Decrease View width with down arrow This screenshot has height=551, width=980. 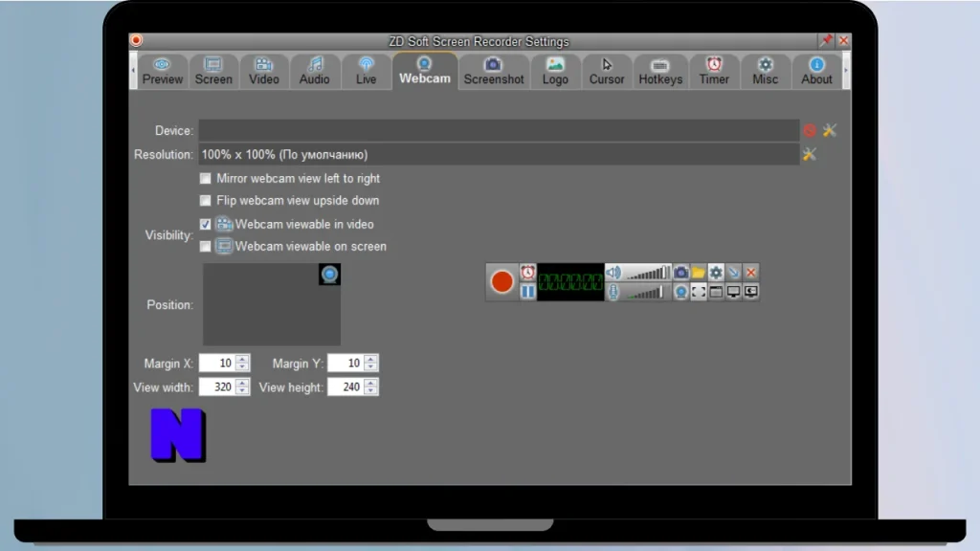tap(242, 391)
